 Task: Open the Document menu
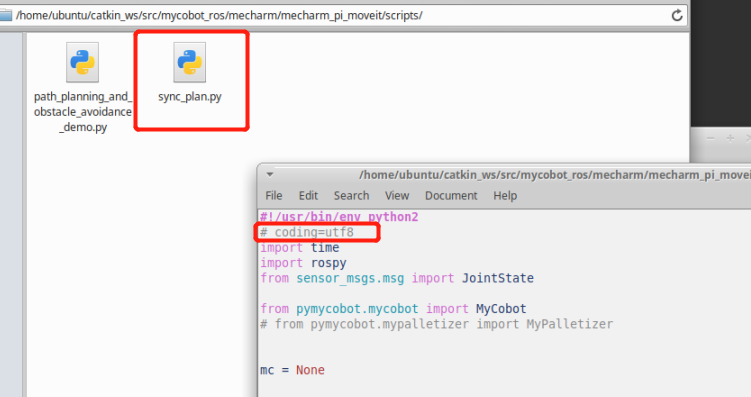pos(451,195)
